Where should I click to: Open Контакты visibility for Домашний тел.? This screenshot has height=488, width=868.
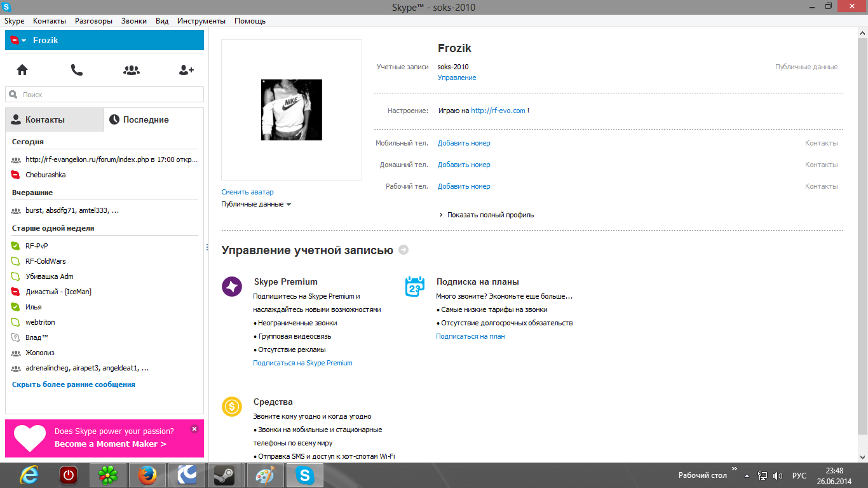point(822,165)
